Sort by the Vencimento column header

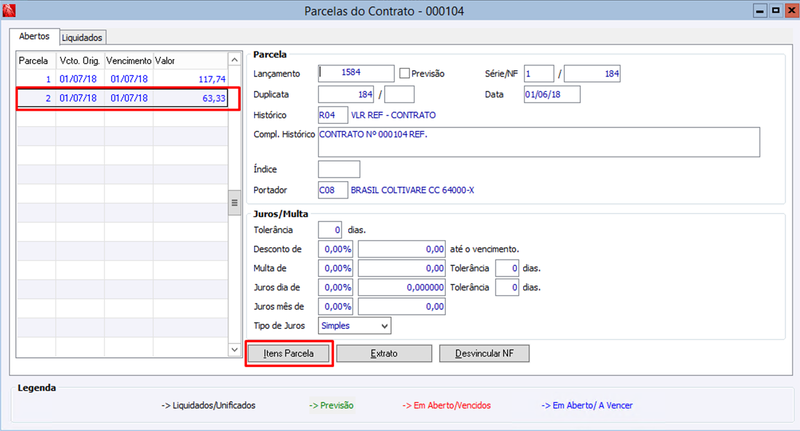coord(129,61)
